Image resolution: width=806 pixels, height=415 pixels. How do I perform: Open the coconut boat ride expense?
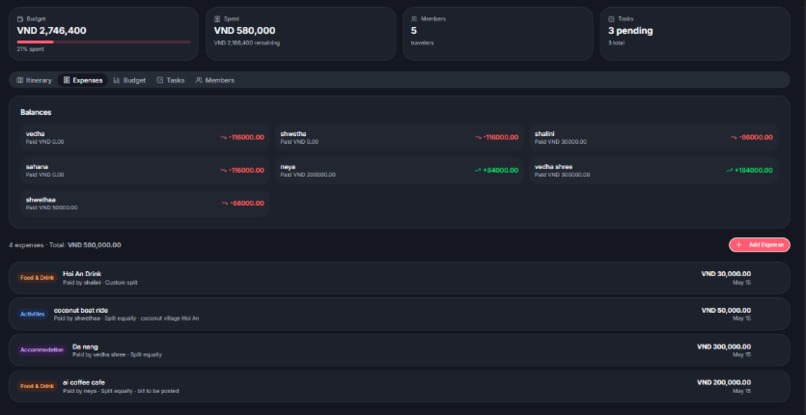pos(399,314)
